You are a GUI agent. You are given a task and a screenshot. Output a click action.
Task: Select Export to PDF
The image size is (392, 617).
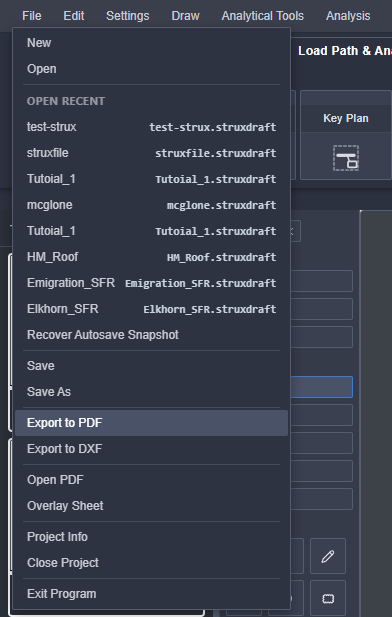click(x=152, y=423)
